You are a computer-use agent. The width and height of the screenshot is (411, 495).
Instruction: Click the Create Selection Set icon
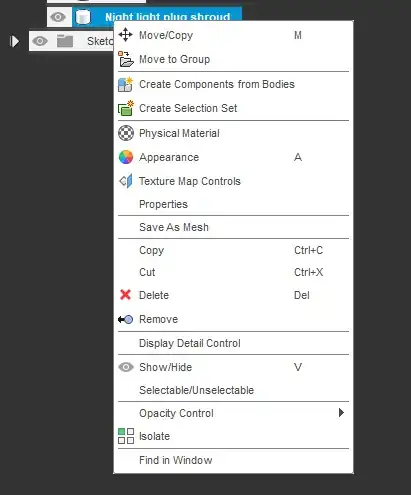[126, 108]
